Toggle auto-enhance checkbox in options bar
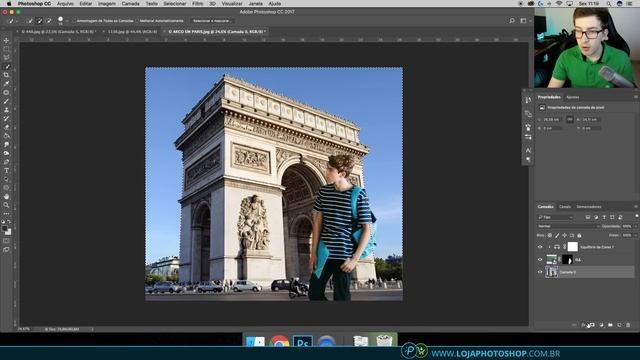This screenshot has width=640, height=360. [x=137, y=21]
